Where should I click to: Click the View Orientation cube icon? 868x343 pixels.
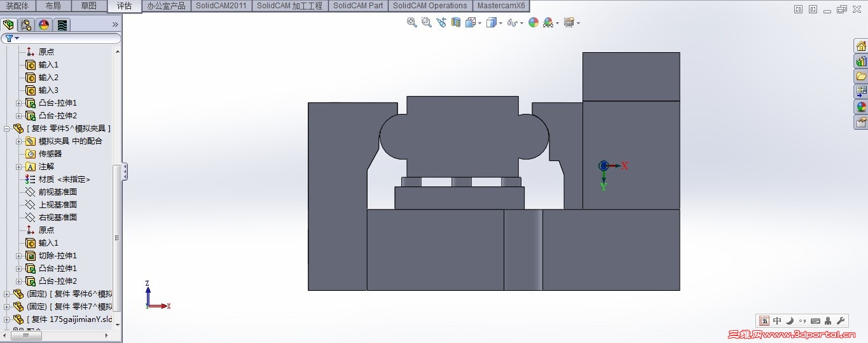click(470, 22)
